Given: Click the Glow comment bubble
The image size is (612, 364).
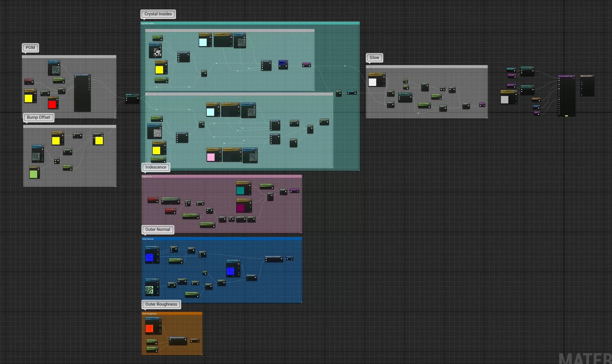Looking at the screenshot, I should pos(374,58).
